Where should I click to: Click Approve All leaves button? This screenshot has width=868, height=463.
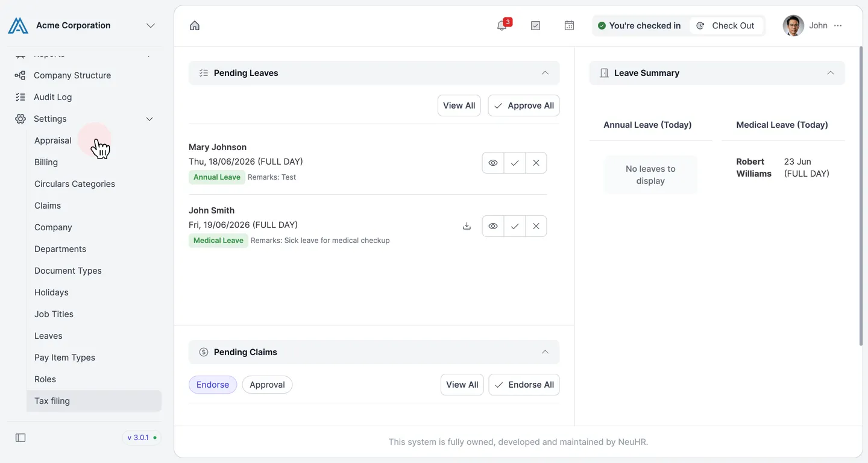[524, 106]
